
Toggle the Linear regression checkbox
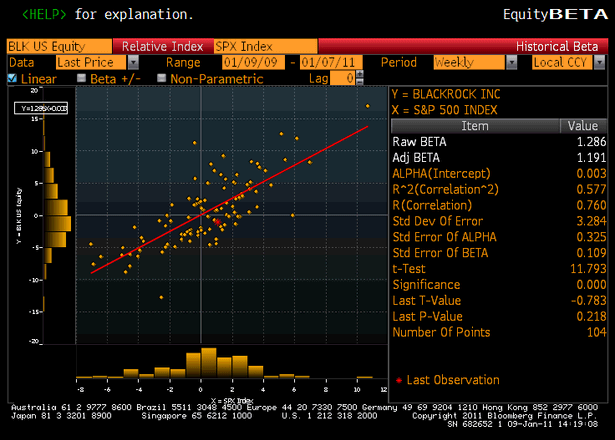tap(13, 78)
